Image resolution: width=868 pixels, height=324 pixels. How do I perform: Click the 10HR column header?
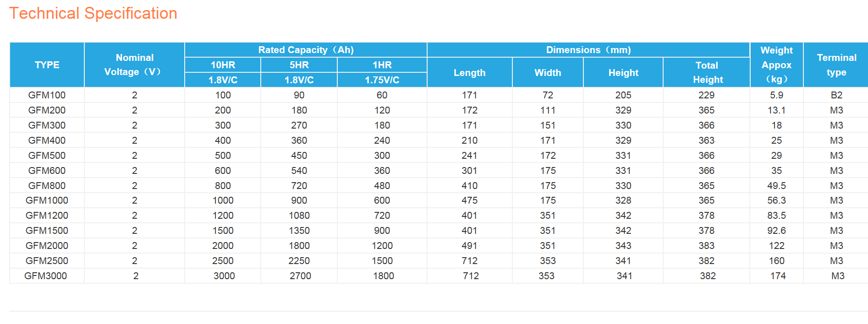point(223,65)
